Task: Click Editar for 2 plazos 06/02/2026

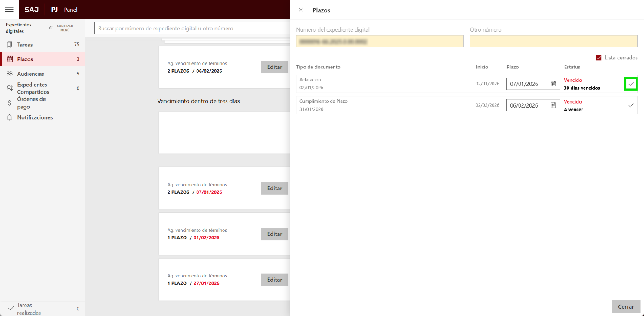Action: pyautogui.click(x=274, y=67)
